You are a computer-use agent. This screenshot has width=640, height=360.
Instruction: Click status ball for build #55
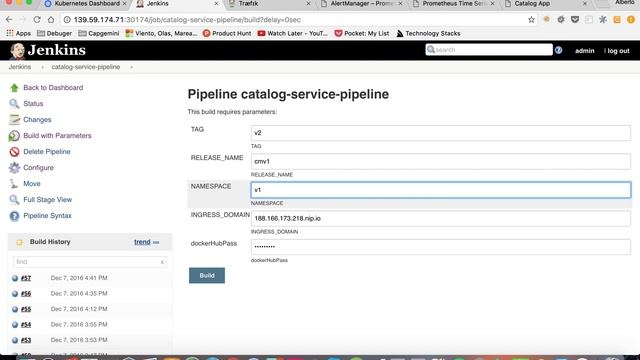(x=15, y=309)
